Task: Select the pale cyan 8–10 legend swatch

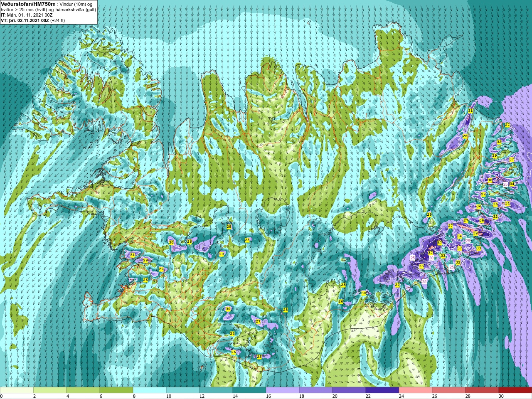Action: (150, 390)
